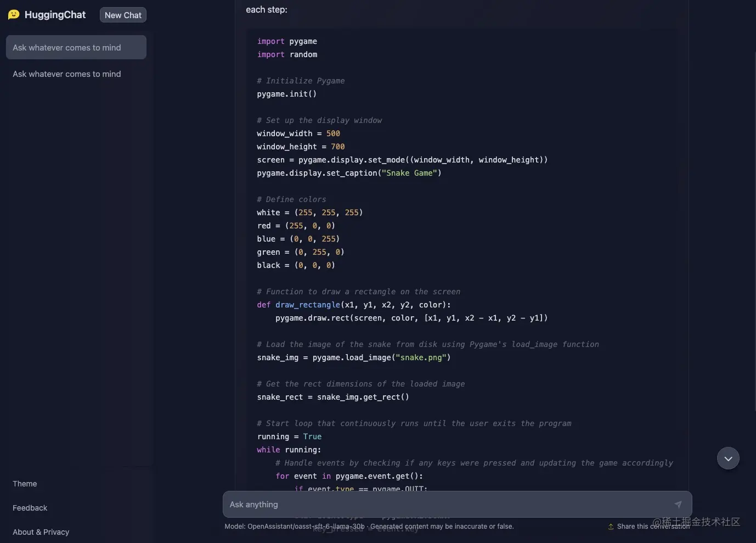Click the HuggingChat smiley logo icon
Screen dimensions: 756x543
[14, 15]
